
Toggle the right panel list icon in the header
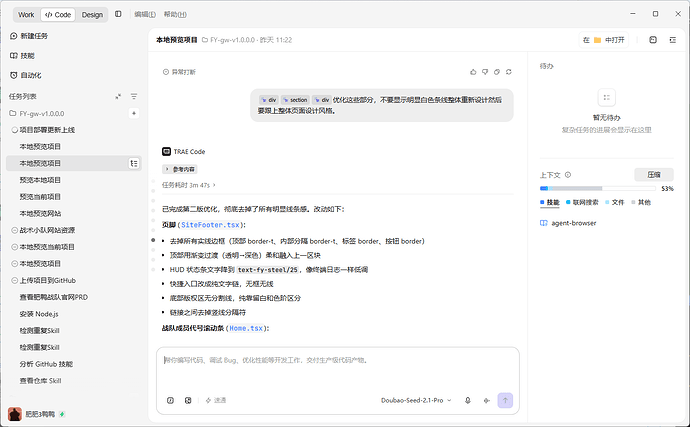point(673,40)
